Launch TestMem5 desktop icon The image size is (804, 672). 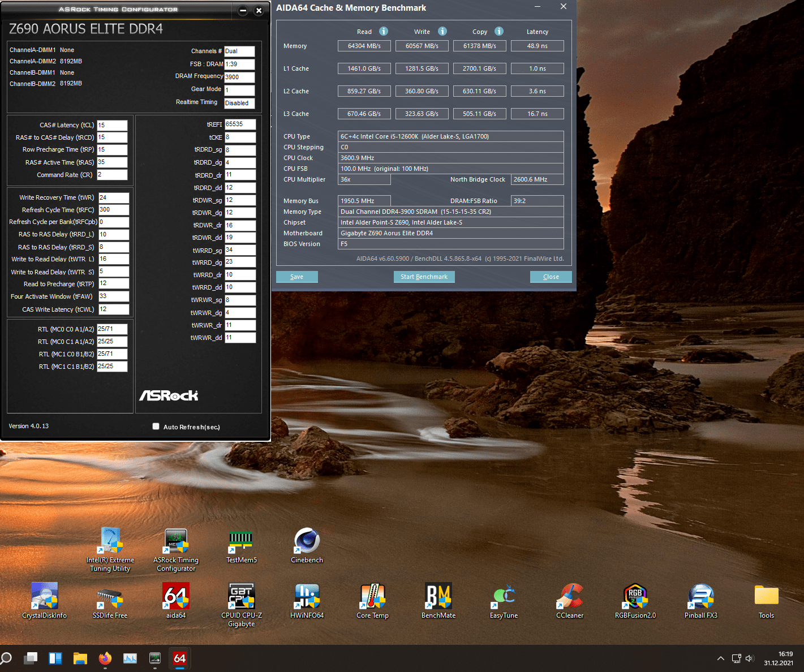pos(242,545)
